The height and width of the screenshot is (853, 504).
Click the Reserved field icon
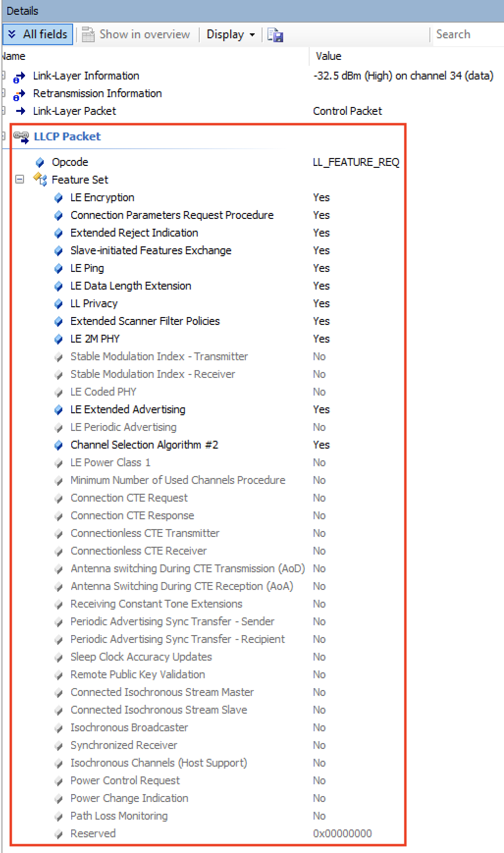click(x=58, y=834)
